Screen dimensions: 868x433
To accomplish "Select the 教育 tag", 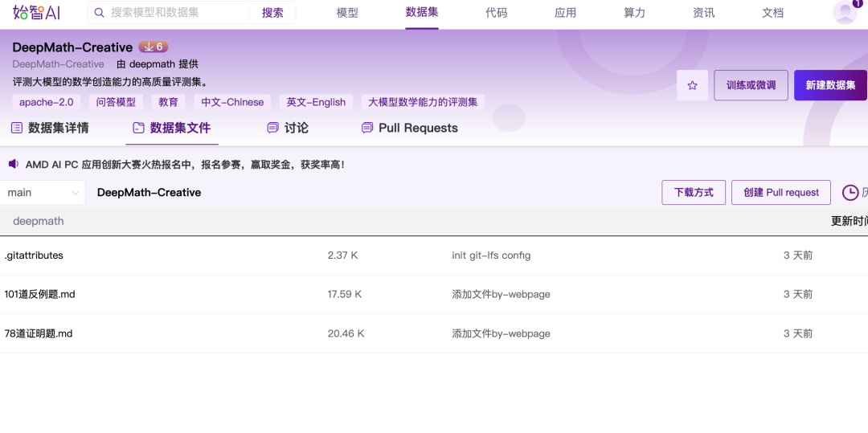I will point(168,102).
